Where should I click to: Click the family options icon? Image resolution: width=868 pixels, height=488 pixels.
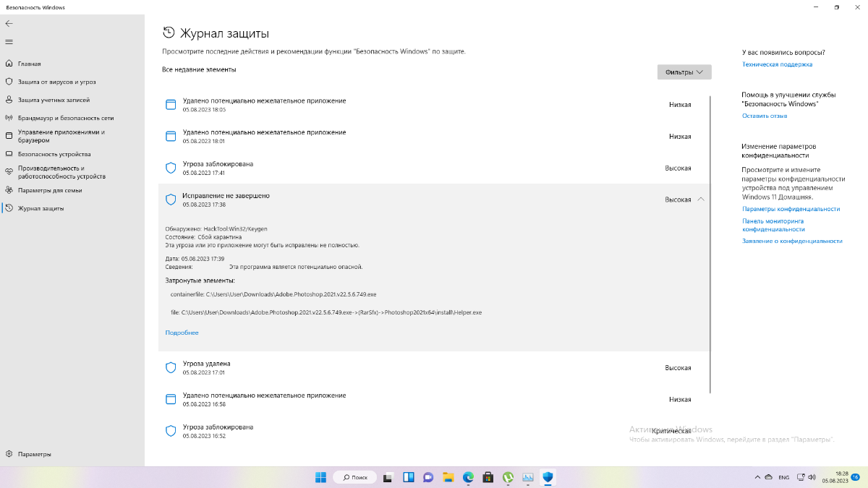9,190
